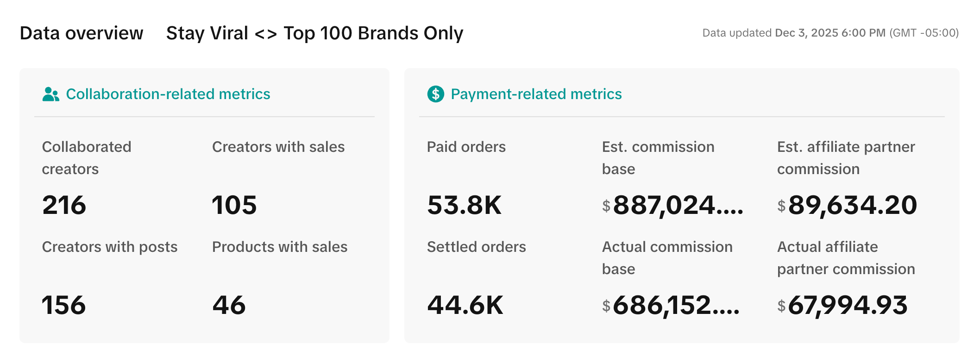Select Creators with posts value 156

[64, 305]
